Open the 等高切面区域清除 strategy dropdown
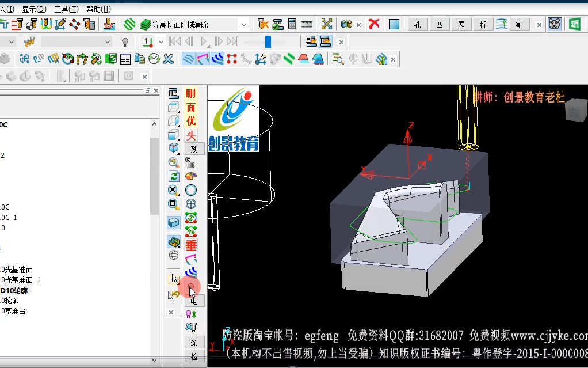 click(244, 25)
